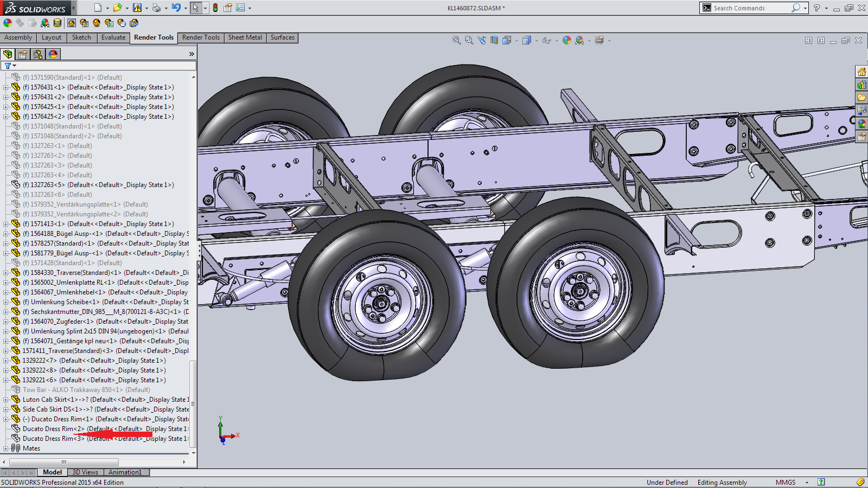The image size is (868, 488).
Task: Click the Edit Appearance color ball in view toolbar
Action: pyautogui.click(x=567, y=41)
